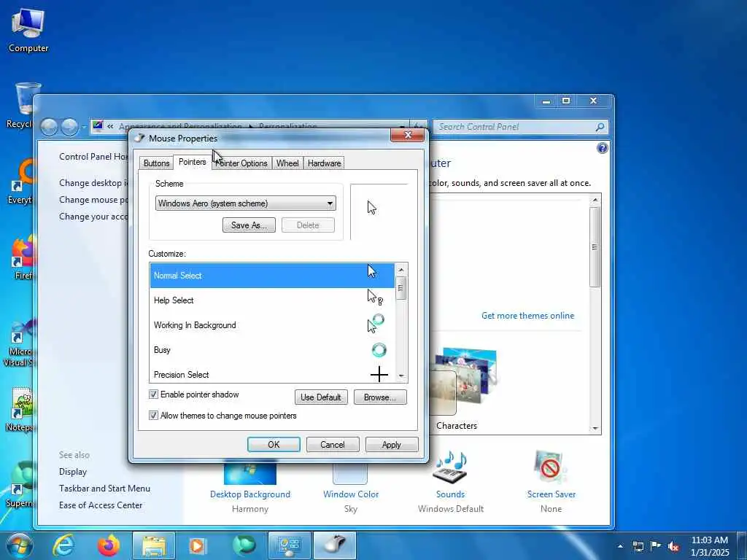Image resolution: width=747 pixels, height=560 pixels.
Task: Open Get more themes online link
Action: pos(527,315)
